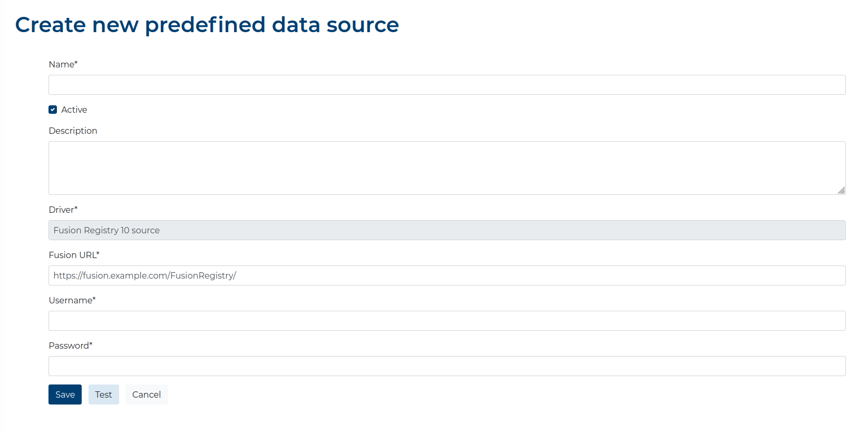Uncheck the Active checkbox
Image resolution: width=868 pixels, height=434 pixels.
coord(53,110)
